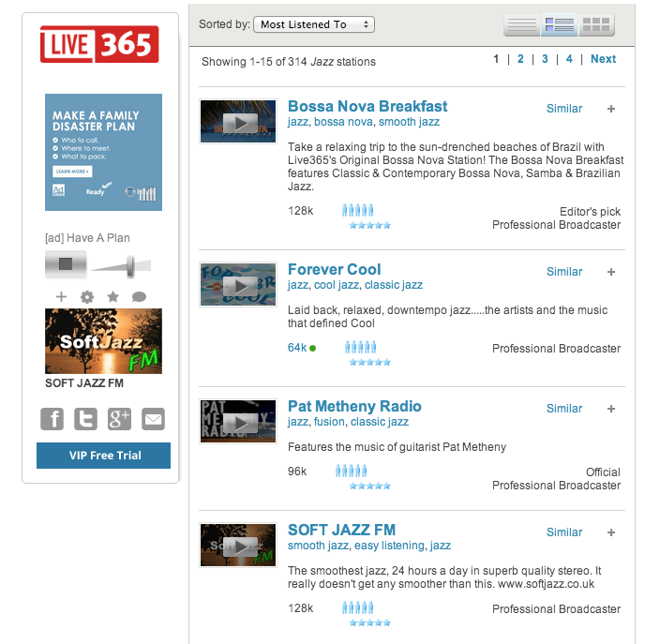This screenshot has width=645, height=644.
Task: Click the cool jazz genre tag
Action: point(337,285)
